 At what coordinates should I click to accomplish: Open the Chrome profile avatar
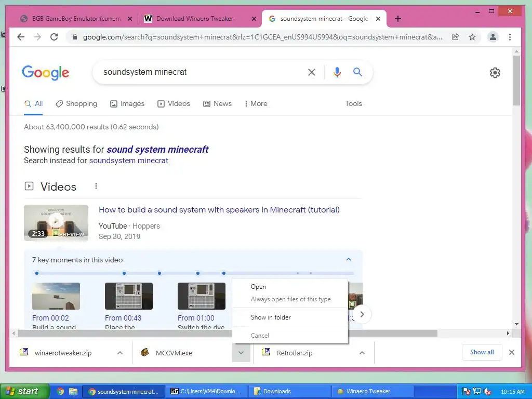coord(493,37)
